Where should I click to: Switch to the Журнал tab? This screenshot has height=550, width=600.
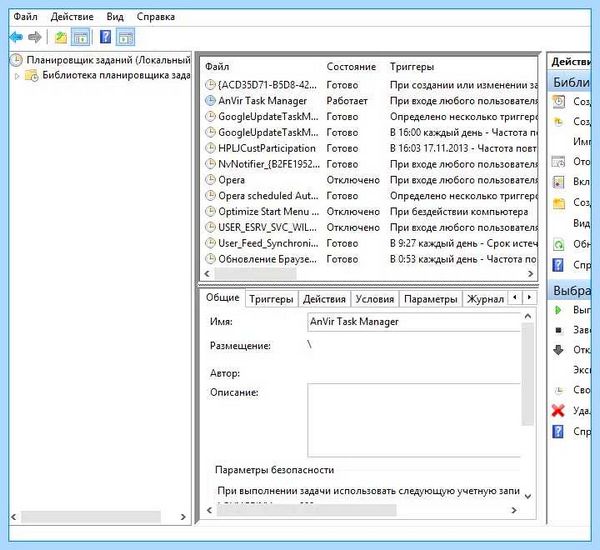pyautogui.click(x=485, y=299)
